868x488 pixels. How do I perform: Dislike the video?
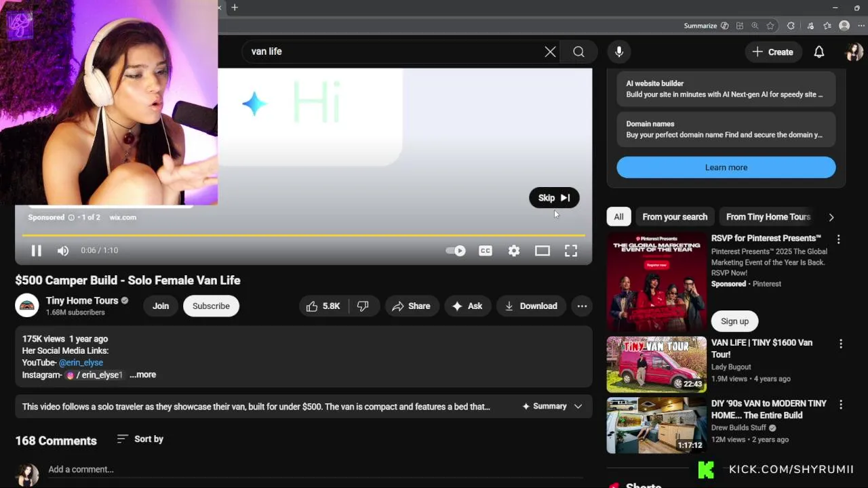pyautogui.click(x=363, y=306)
